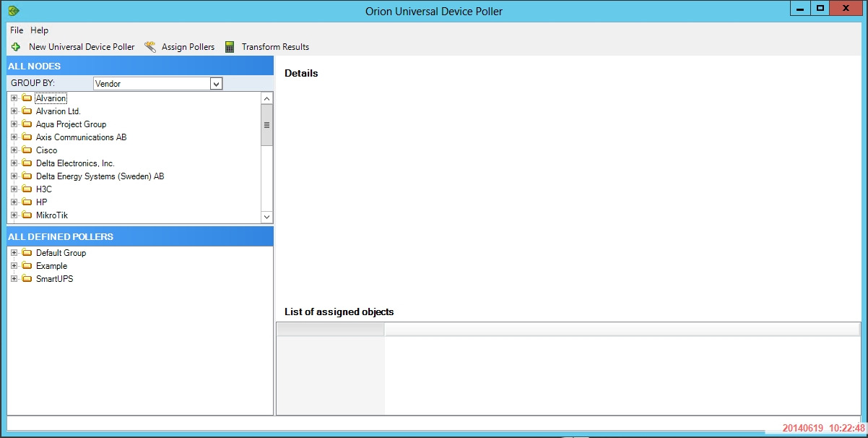Click the ALL DEFINED POLLERS panel header
868x438 pixels.
pyautogui.click(x=140, y=236)
